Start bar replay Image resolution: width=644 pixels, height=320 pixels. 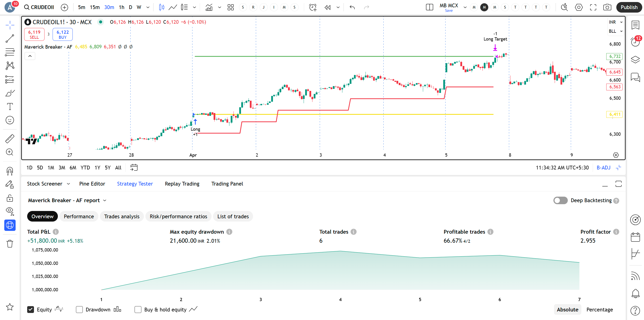[x=327, y=7]
